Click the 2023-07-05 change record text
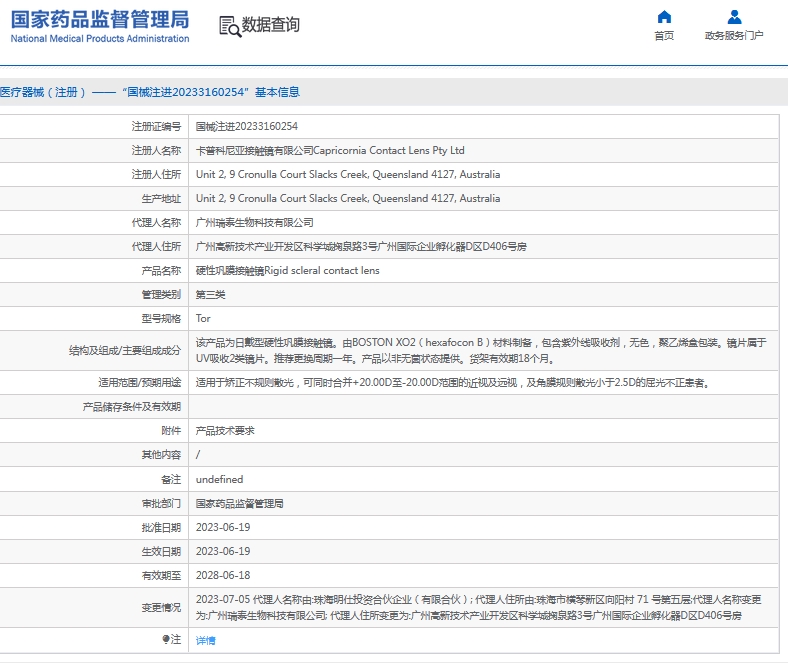 pyautogui.click(x=478, y=607)
